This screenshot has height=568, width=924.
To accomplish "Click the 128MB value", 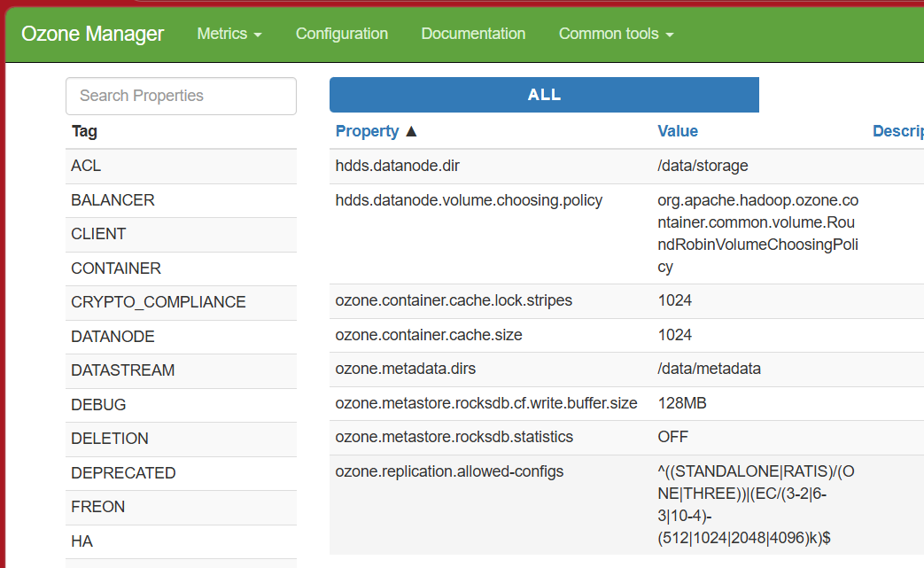I will (682, 403).
